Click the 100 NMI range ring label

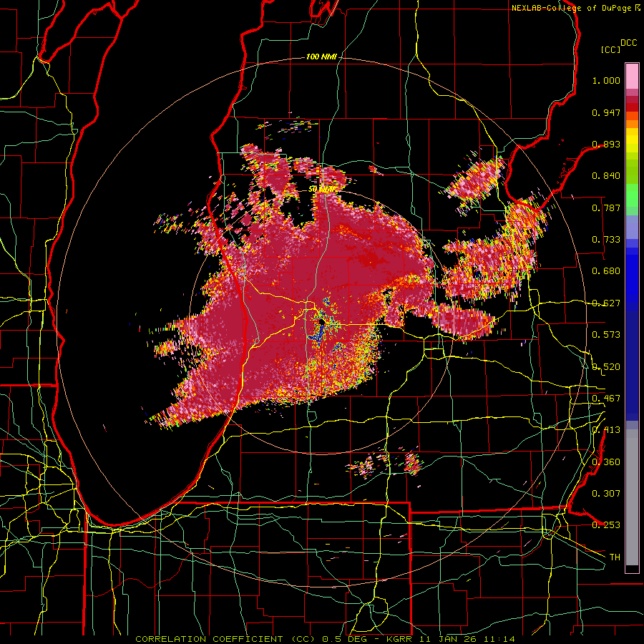[x=321, y=57]
